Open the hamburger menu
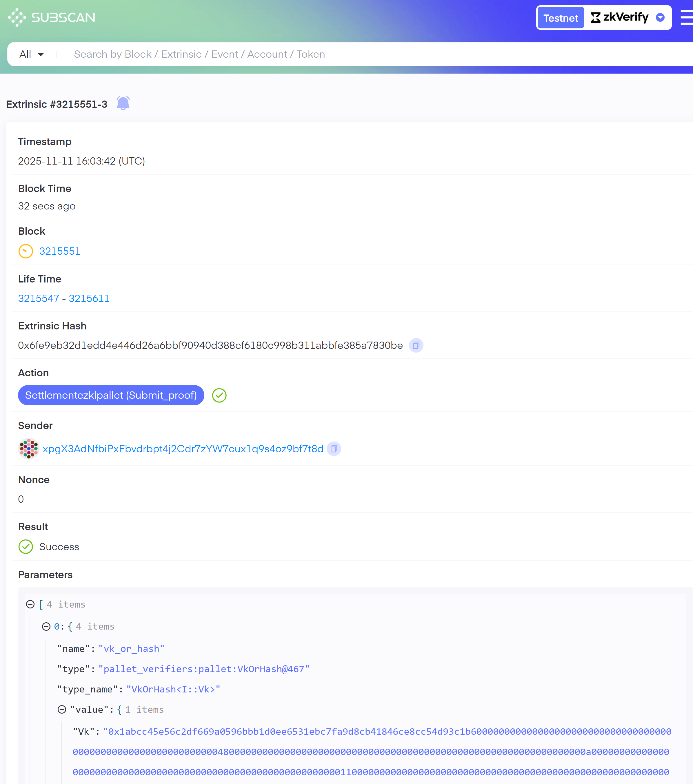Screen dimensions: 693x784 [687, 18]
